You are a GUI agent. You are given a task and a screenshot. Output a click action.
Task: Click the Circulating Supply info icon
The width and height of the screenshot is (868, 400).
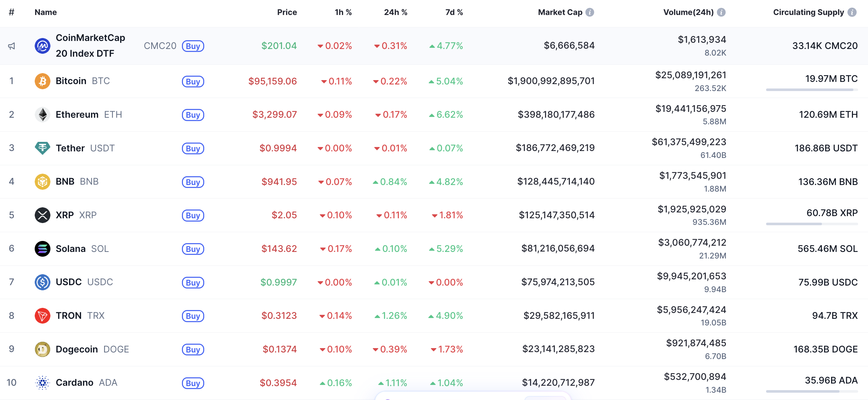coord(852,12)
